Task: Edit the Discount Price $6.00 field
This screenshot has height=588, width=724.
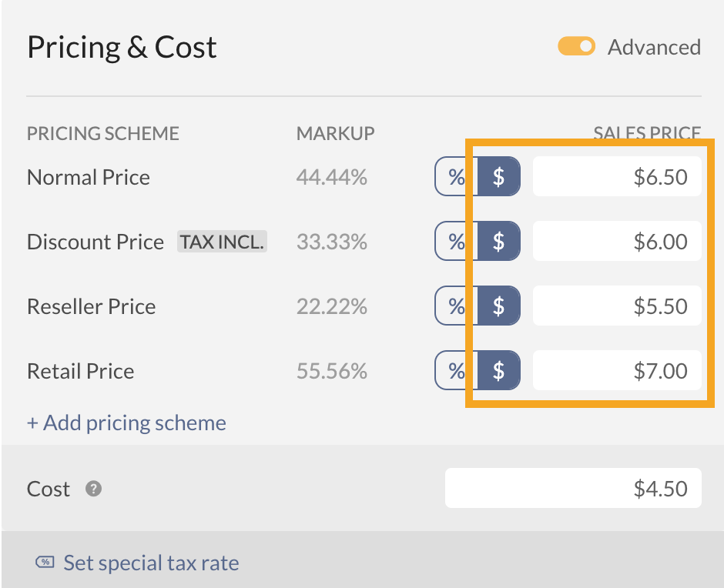Action: (616, 242)
